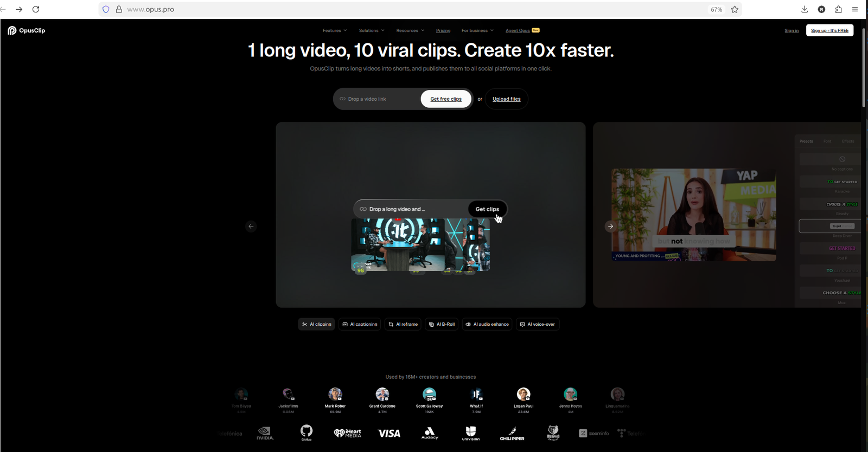868x452 pixels.
Task: Click the Memphis Grizzlies logo
Action: click(x=553, y=433)
